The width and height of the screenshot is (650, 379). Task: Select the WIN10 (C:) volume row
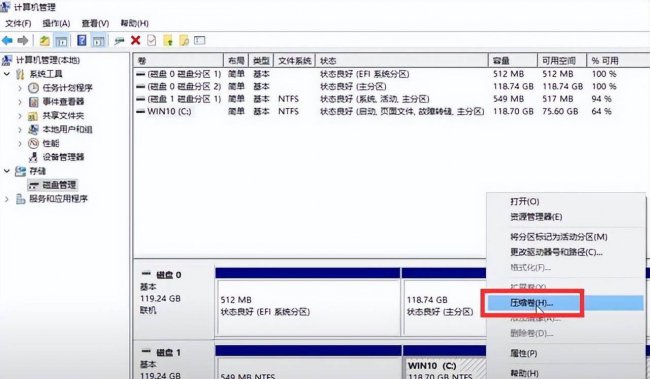pos(391,112)
